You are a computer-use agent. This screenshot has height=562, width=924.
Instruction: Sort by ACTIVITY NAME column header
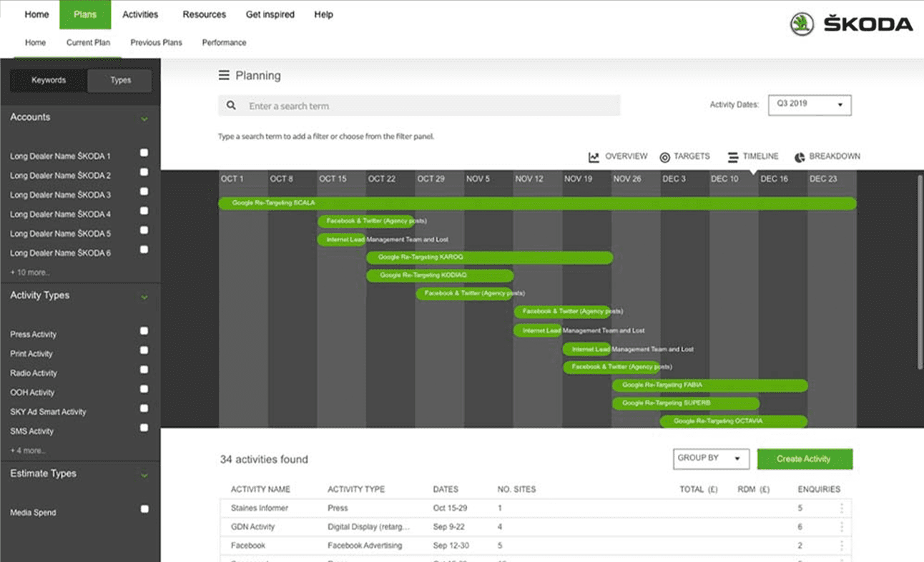(260, 490)
